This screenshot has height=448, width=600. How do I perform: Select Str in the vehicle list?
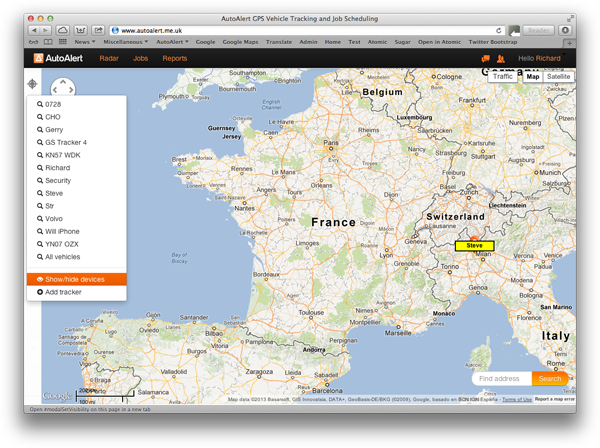coord(77,206)
